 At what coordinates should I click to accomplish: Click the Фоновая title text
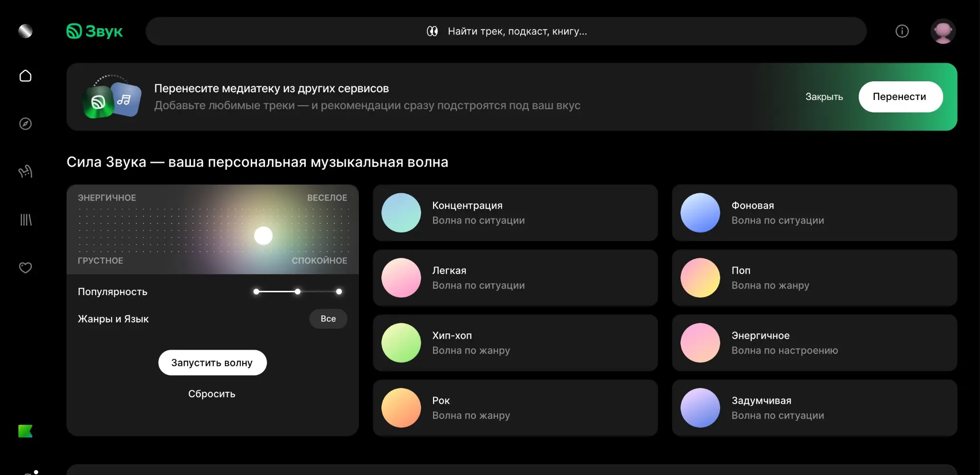coord(753,205)
